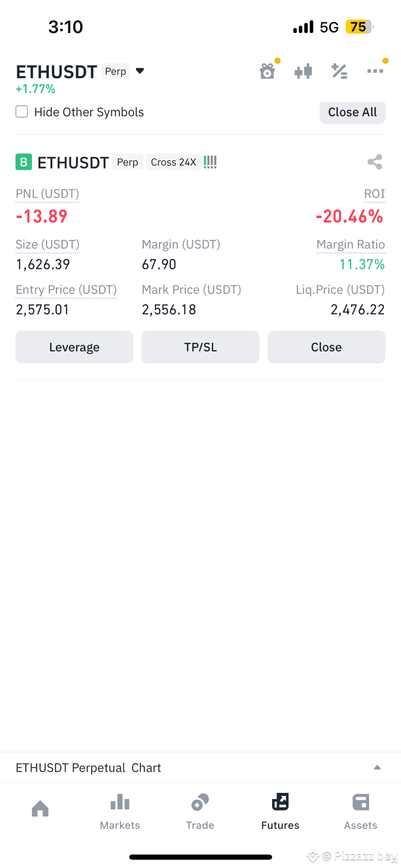Screen dimensions: 401x868
Task: Open the percent calculator icon
Action: [339, 72]
